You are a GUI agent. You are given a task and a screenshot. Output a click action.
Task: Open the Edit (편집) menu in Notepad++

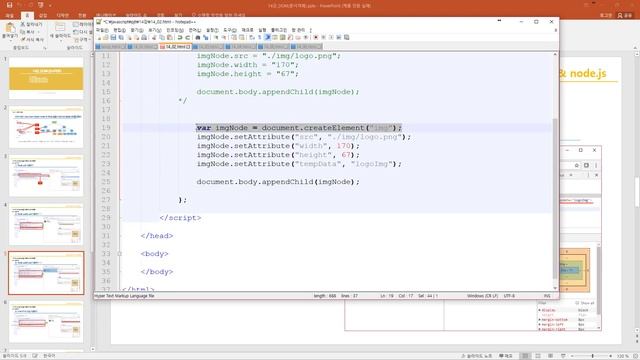tap(119, 30)
